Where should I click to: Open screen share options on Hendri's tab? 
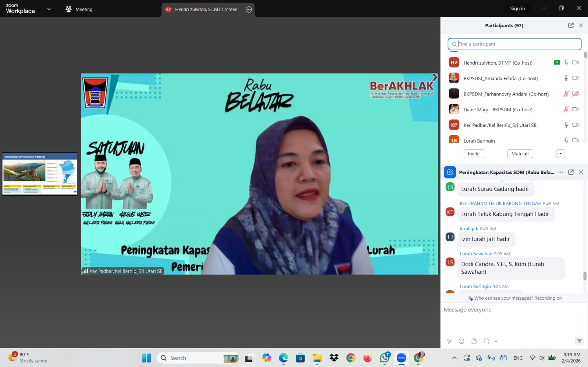[249, 10]
